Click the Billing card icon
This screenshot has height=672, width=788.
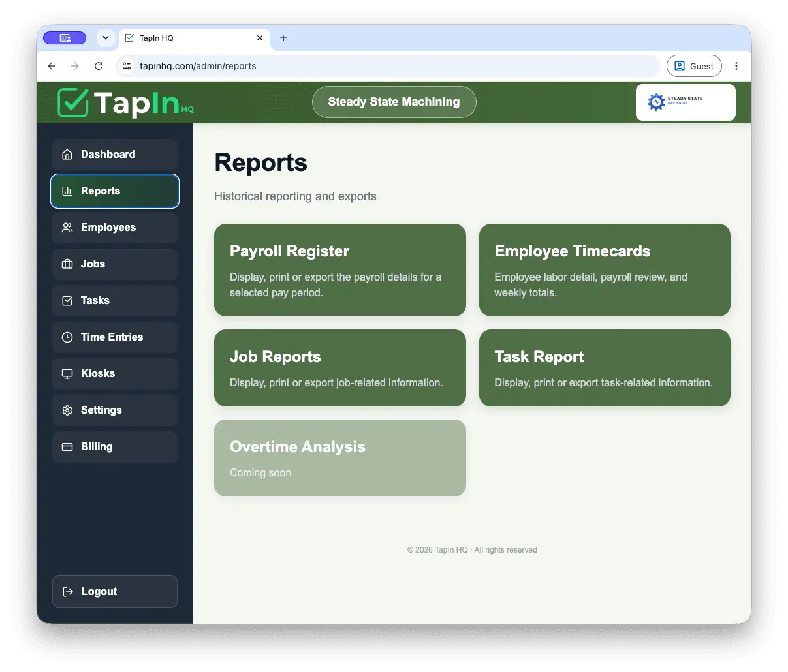[x=67, y=447]
